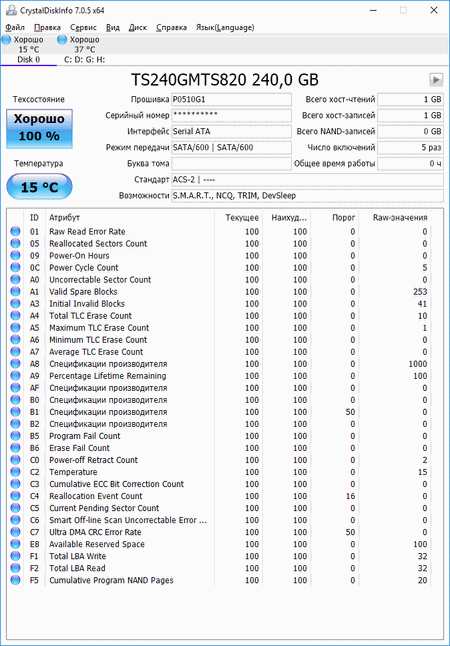
Task: Click raw value 253 for Valid Spare Blocks
Action: pyautogui.click(x=420, y=292)
